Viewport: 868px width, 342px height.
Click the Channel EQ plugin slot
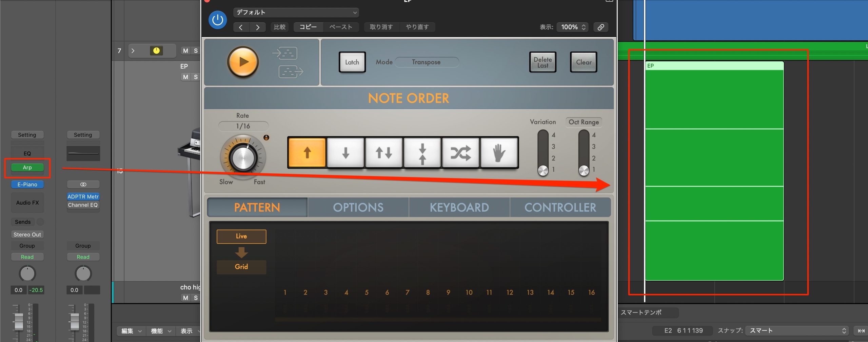[x=83, y=205]
